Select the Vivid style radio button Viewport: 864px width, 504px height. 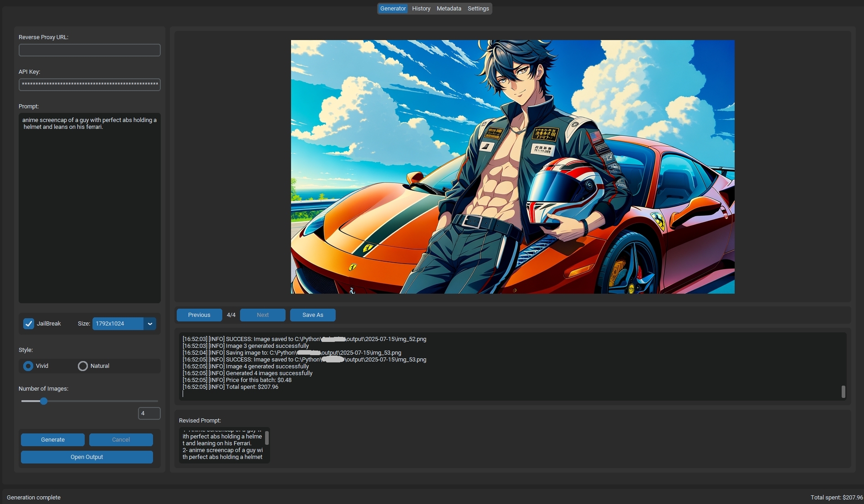(x=28, y=366)
